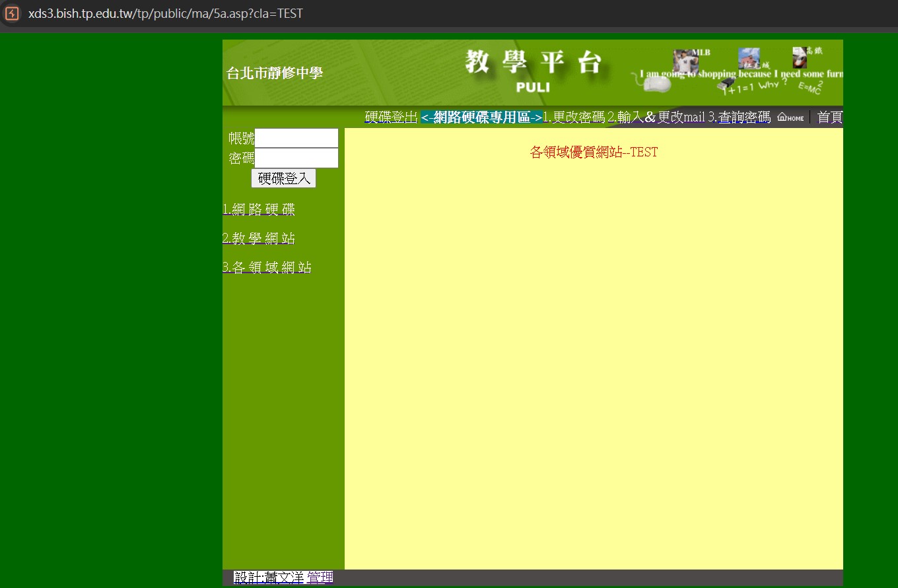Go to 首頁 home page link
The image size is (898, 588).
[x=830, y=117]
